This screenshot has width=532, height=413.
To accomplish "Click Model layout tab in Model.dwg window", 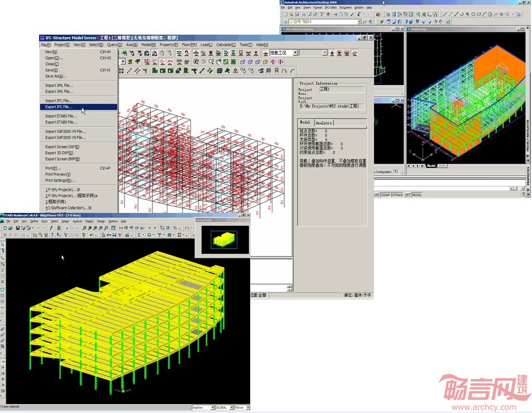I will point(431,166).
